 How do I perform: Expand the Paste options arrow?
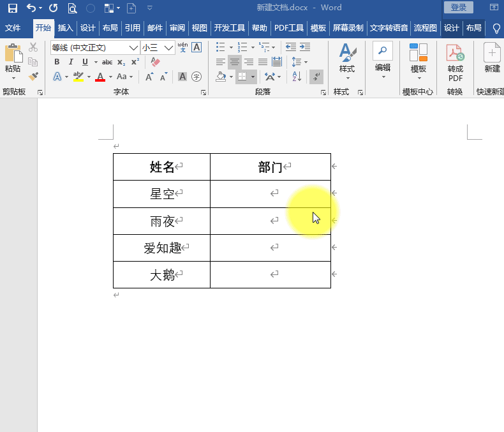13,78
